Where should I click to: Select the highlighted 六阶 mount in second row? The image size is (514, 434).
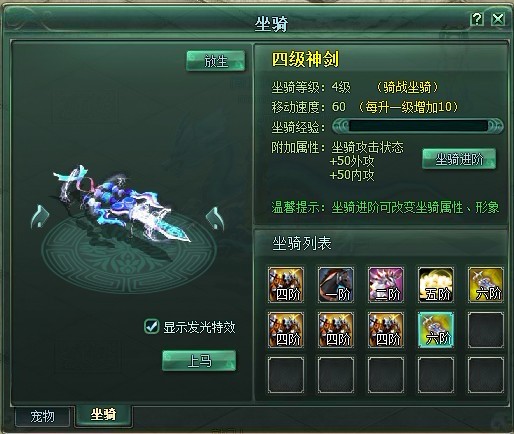[x=436, y=330]
